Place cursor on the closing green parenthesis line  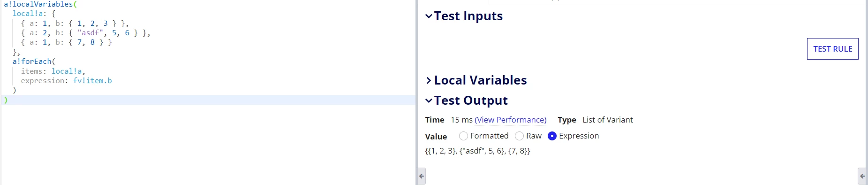(6, 100)
